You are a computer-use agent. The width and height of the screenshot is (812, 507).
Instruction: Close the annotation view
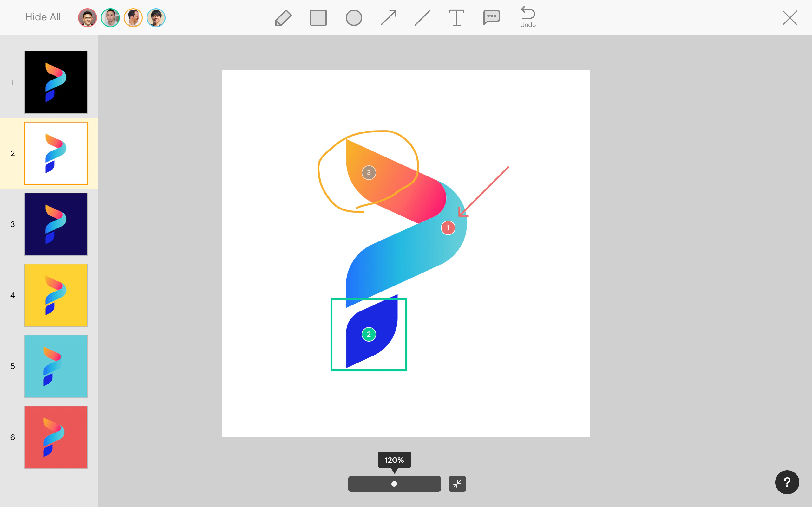[789, 17]
